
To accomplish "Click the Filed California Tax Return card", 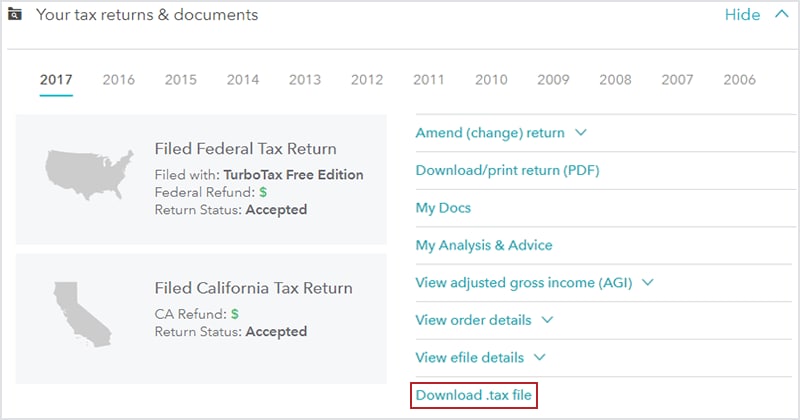I will coord(201,319).
